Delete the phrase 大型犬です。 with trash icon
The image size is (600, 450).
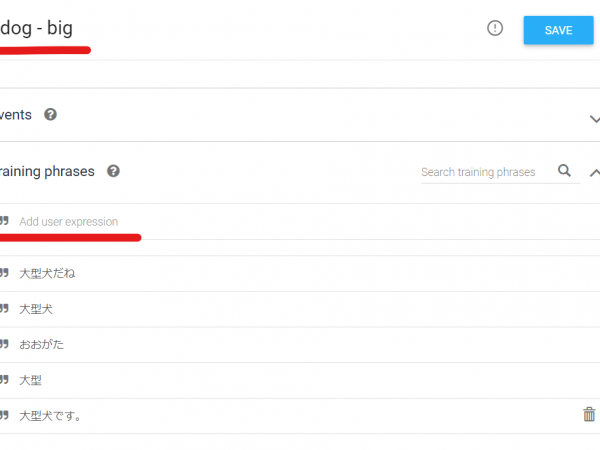[589, 414]
